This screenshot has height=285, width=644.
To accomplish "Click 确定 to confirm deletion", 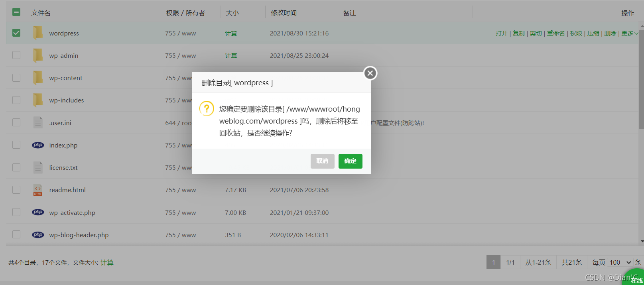I will click(351, 161).
